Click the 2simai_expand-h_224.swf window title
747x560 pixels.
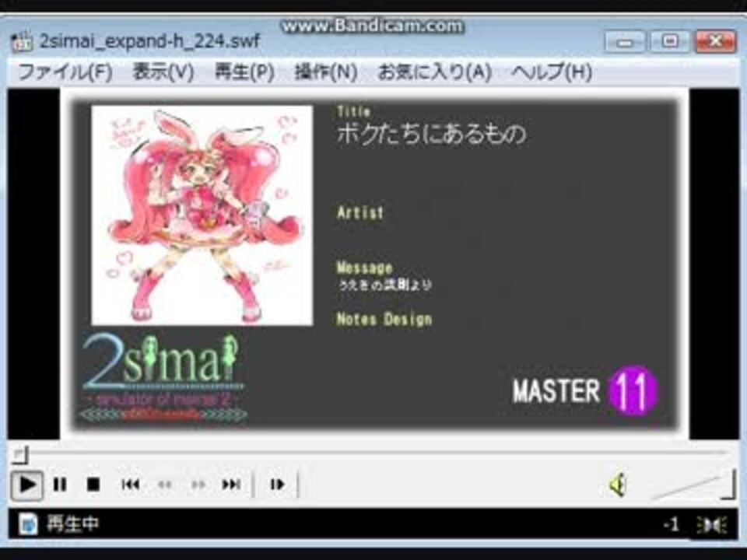[149, 41]
